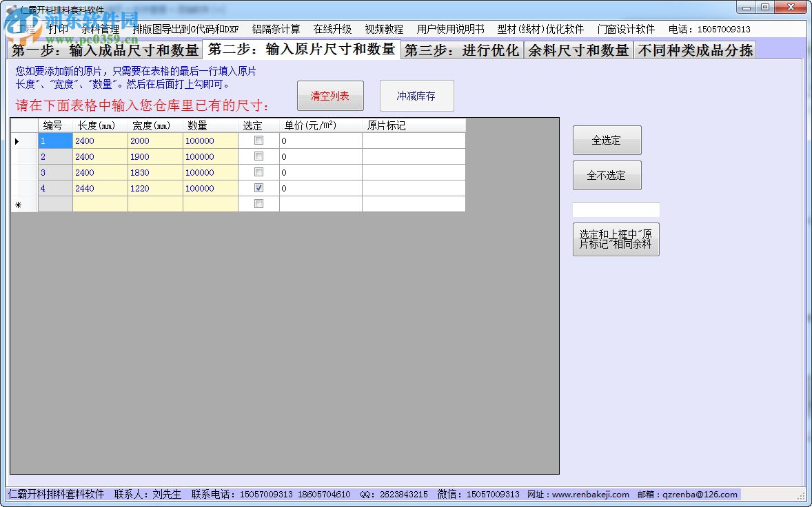点击"门窗设计软件"菜单项
The width and height of the screenshot is (812, 507).
pyautogui.click(x=625, y=30)
